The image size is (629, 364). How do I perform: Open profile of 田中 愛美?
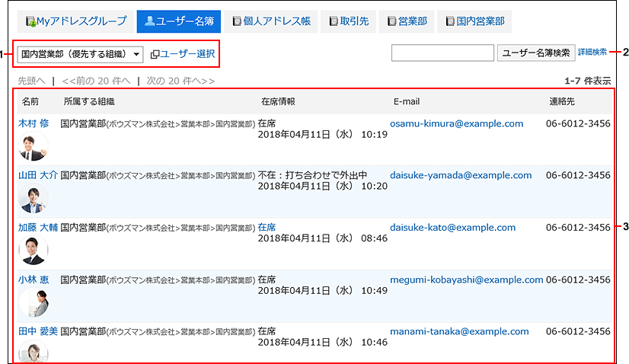click(x=38, y=331)
